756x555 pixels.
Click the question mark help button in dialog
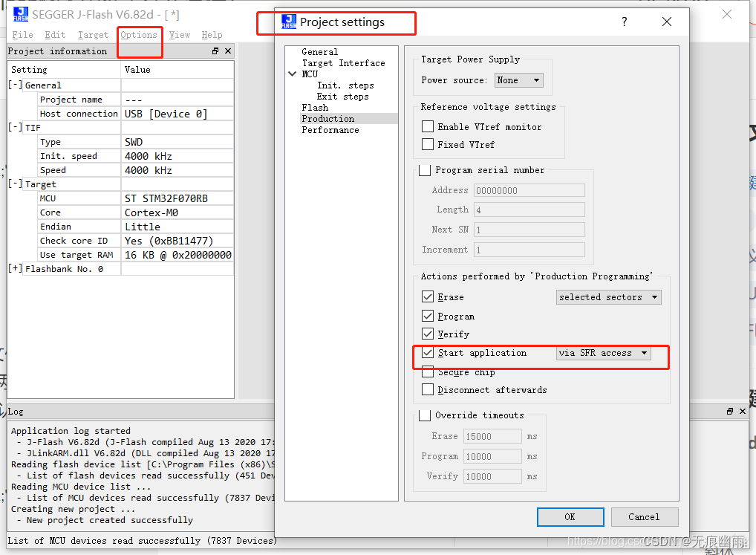[x=625, y=22]
